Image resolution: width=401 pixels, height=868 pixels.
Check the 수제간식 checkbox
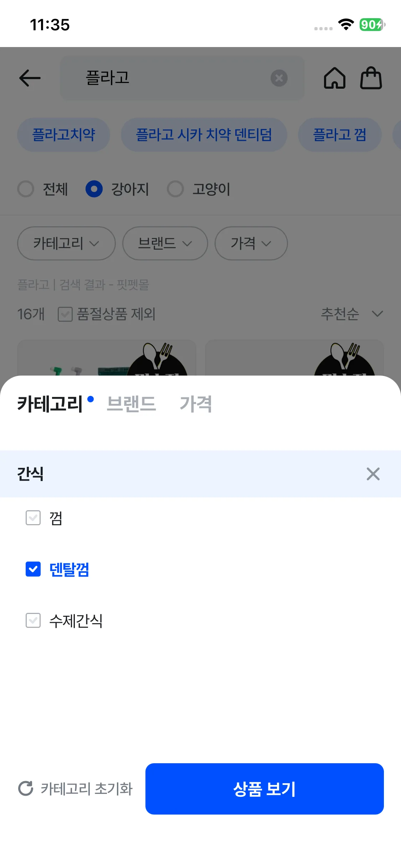[33, 620]
